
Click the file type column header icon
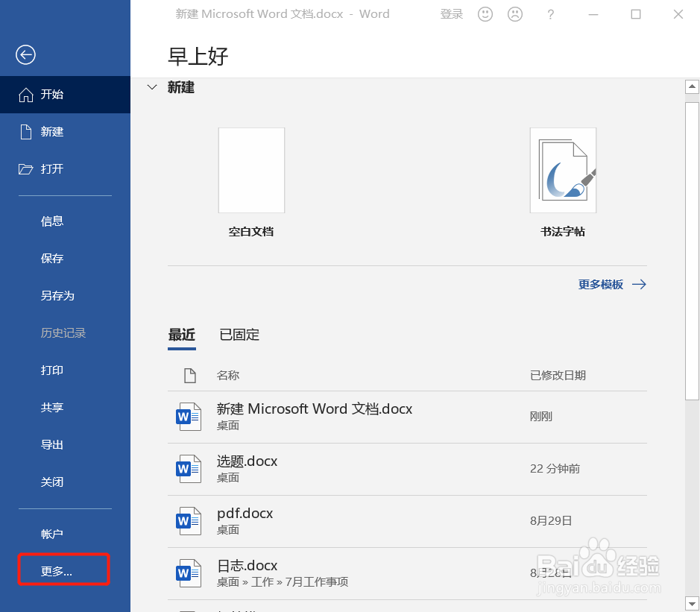click(x=190, y=376)
